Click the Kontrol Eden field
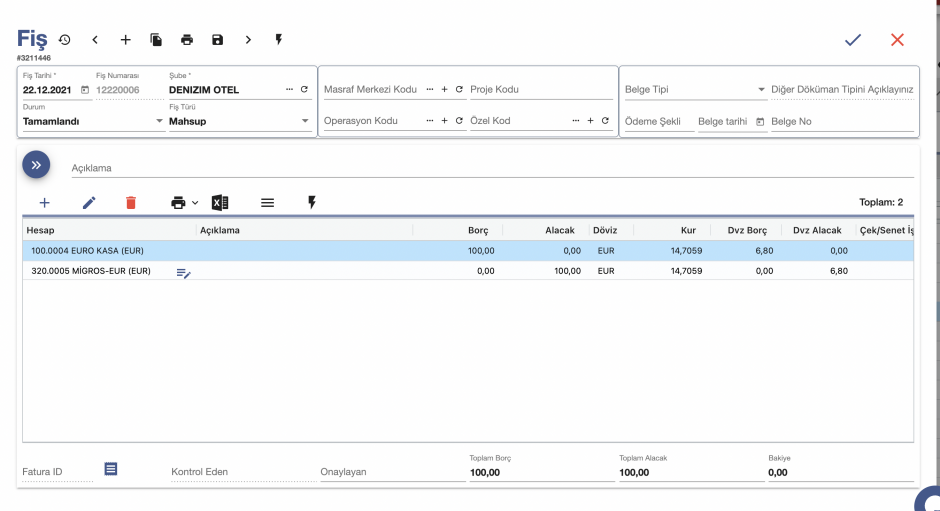 click(x=243, y=471)
